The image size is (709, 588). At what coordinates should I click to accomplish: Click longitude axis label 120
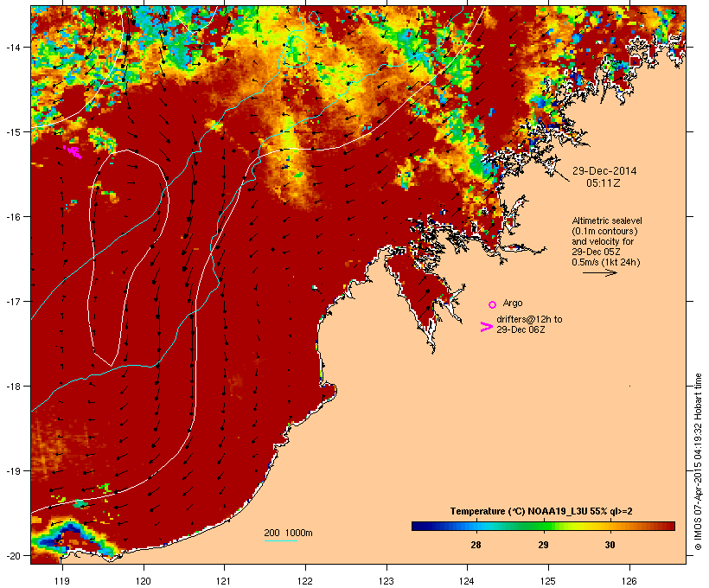(x=144, y=581)
